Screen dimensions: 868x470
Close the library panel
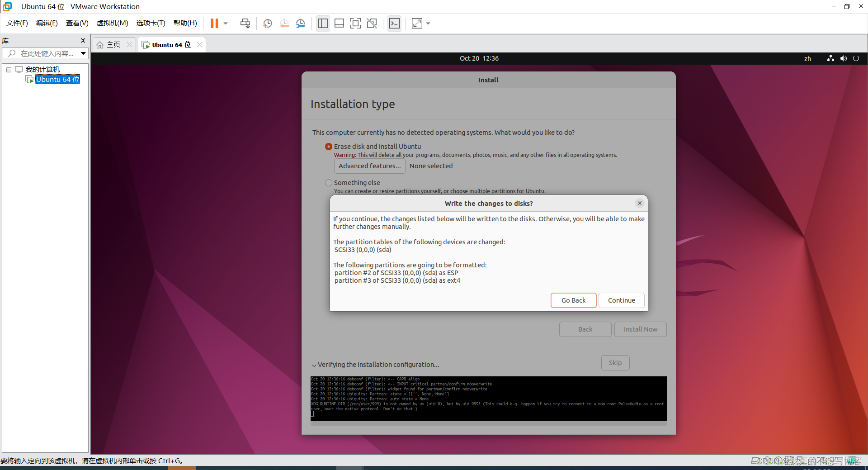[x=83, y=40]
